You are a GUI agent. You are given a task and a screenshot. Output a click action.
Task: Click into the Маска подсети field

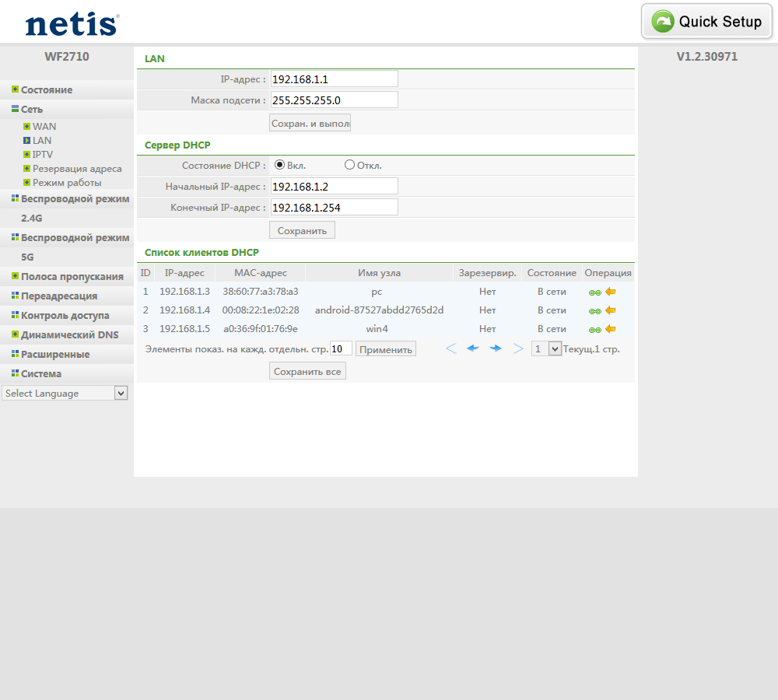(x=335, y=100)
